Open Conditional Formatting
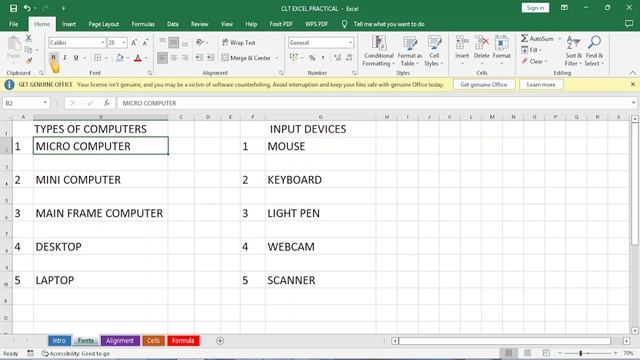Screen dimensions: 640x360 click(x=378, y=51)
